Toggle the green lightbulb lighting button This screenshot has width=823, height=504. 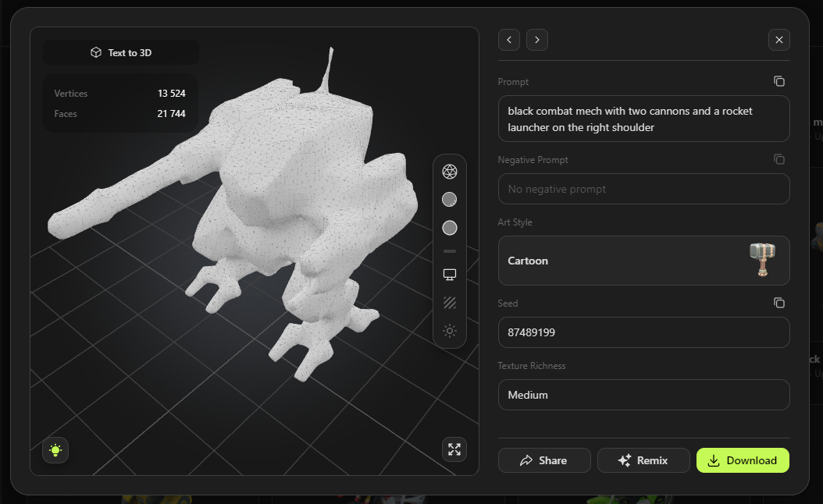click(x=55, y=450)
